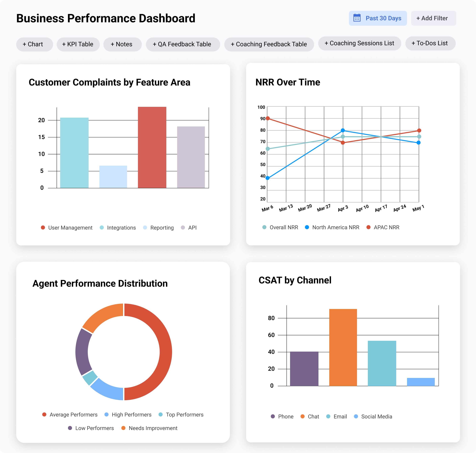The width and height of the screenshot is (476, 453).
Task: Add a KPI Table widget
Action: click(x=78, y=44)
